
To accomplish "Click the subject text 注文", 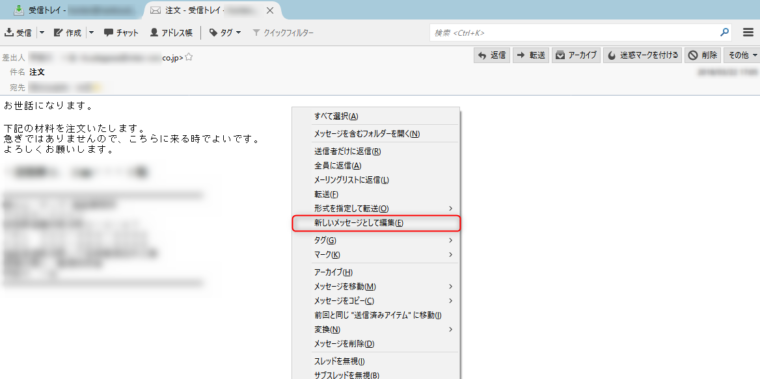I will pyautogui.click(x=37, y=72).
